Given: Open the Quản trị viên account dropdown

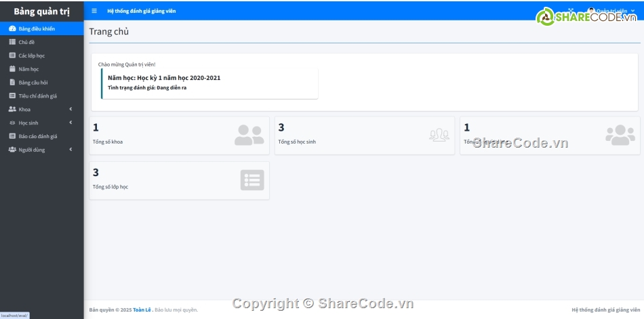Looking at the screenshot, I should [610, 11].
